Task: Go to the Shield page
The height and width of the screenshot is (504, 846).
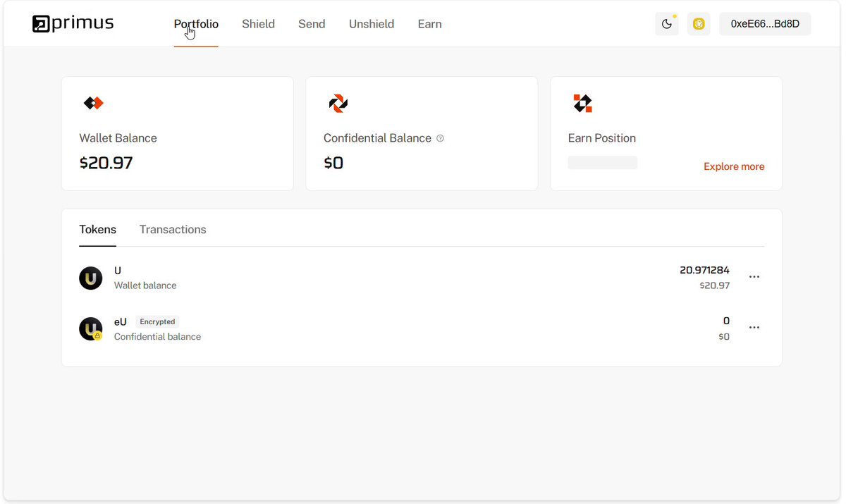Action: pos(258,24)
